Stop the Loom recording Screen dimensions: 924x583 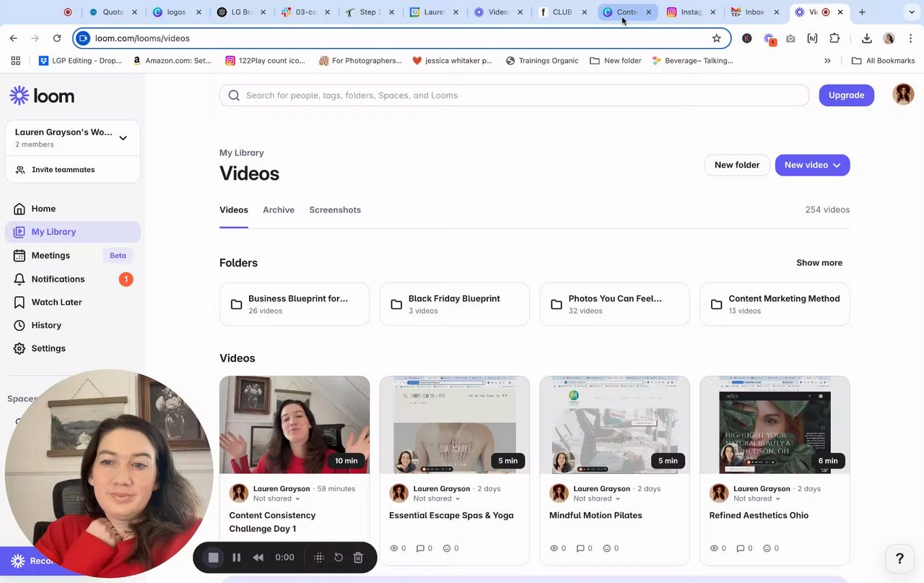(x=213, y=558)
